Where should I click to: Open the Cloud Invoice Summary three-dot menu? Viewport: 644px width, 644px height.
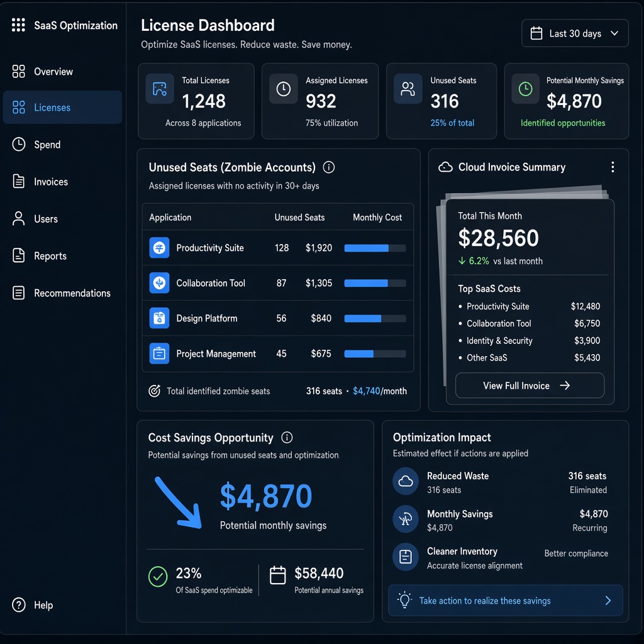pos(613,167)
